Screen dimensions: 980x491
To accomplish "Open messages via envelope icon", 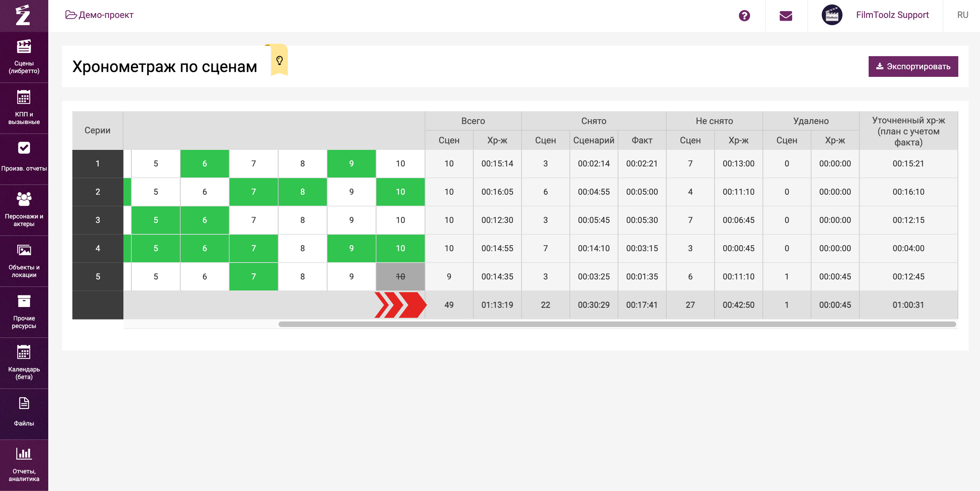I will tap(786, 16).
